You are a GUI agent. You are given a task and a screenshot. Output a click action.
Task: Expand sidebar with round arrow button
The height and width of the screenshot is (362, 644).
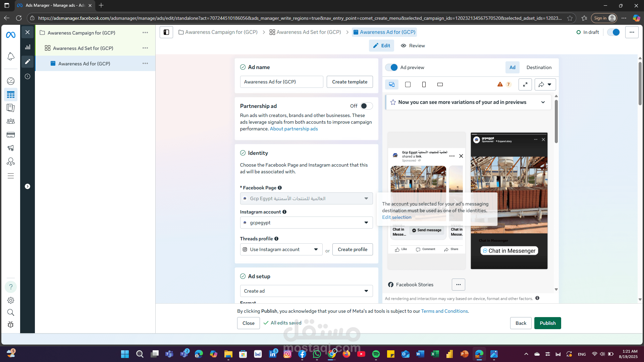pyautogui.click(x=28, y=186)
